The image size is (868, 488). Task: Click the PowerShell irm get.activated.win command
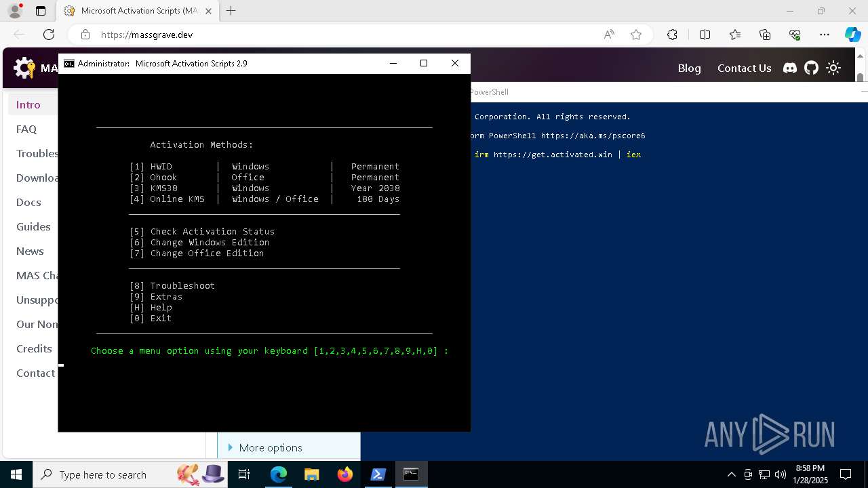point(557,155)
